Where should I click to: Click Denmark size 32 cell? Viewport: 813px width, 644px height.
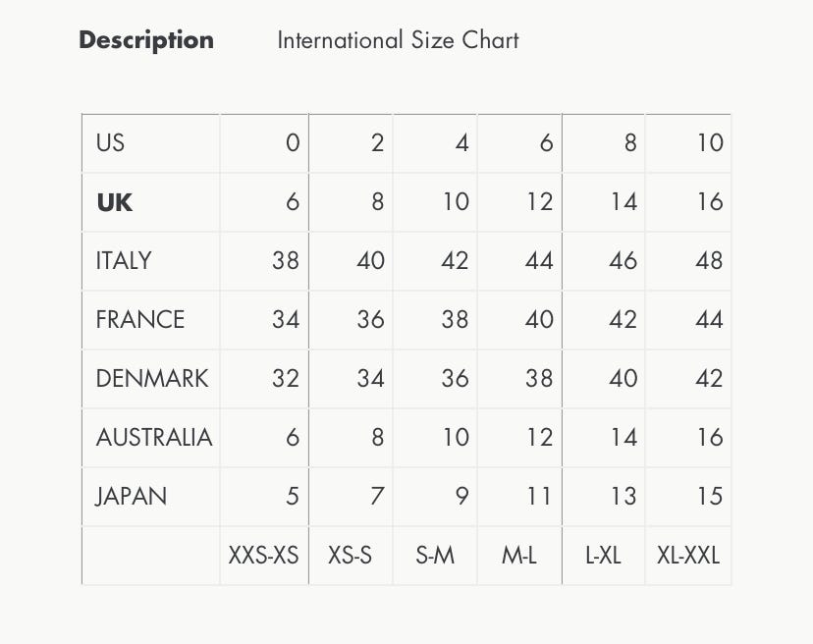(285, 379)
